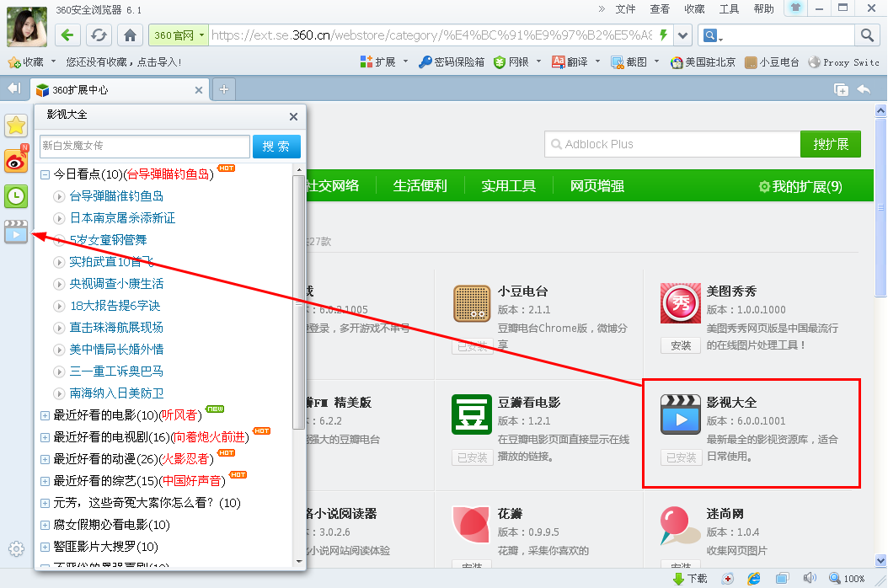The image size is (888, 588).
Task: Click the 影视大全 panel vertical scrollbar
Action: click(298, 295)
